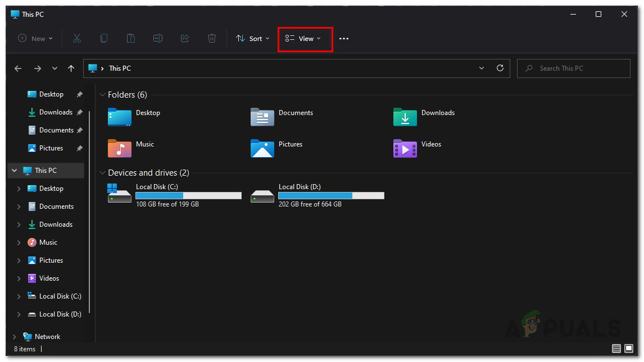Open the Sort dropdown menu
The height and width of the screenshot is (362, 644).
point(252,39)
